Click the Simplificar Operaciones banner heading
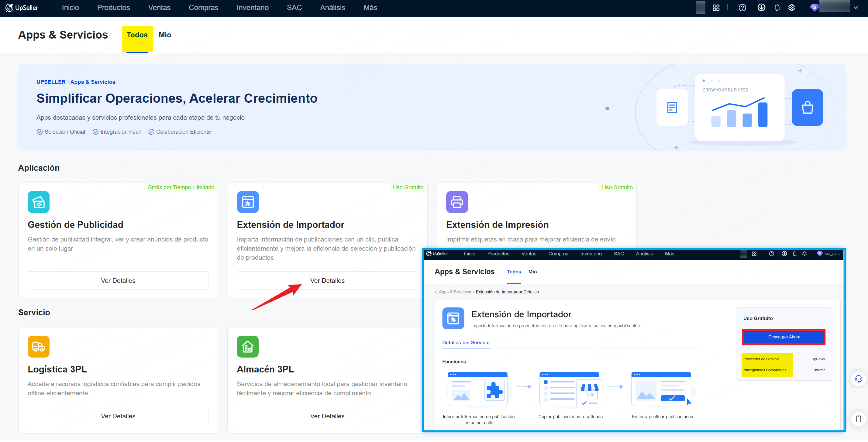 (x=177, y=98)
